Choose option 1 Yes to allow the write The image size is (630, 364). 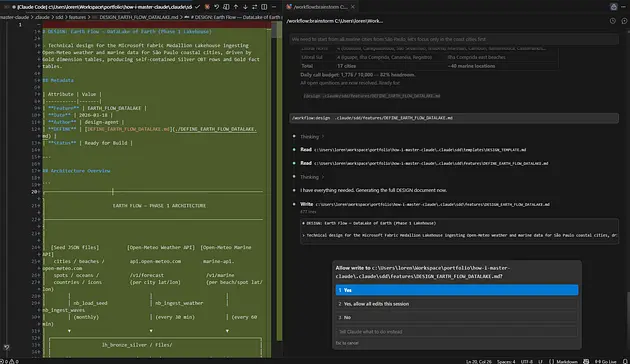[x=457, y=290]
